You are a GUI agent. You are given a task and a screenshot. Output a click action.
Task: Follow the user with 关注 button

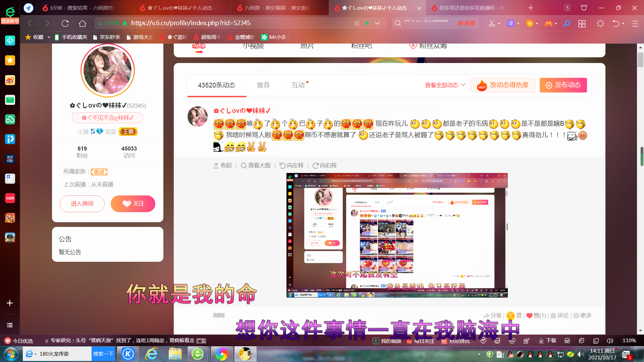(x=133, y=204)
